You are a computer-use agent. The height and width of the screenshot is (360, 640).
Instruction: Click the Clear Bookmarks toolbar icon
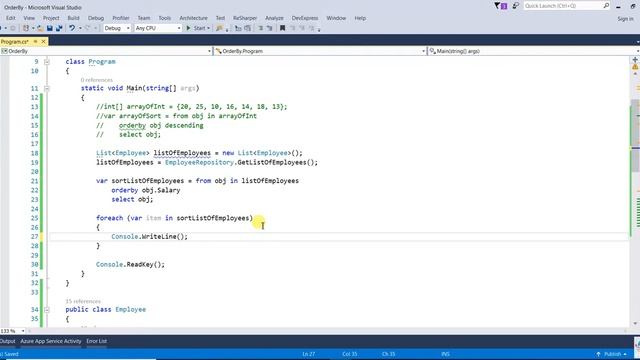pos(312,28)
